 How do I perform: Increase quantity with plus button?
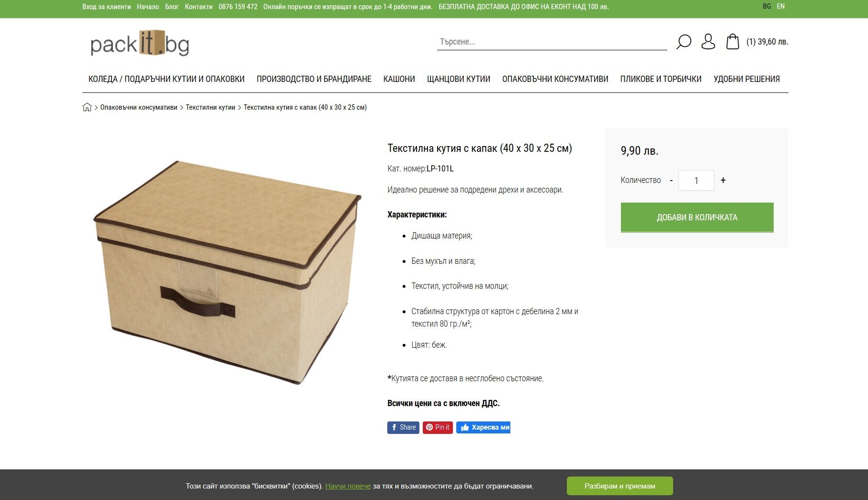[x=723, y=180]
